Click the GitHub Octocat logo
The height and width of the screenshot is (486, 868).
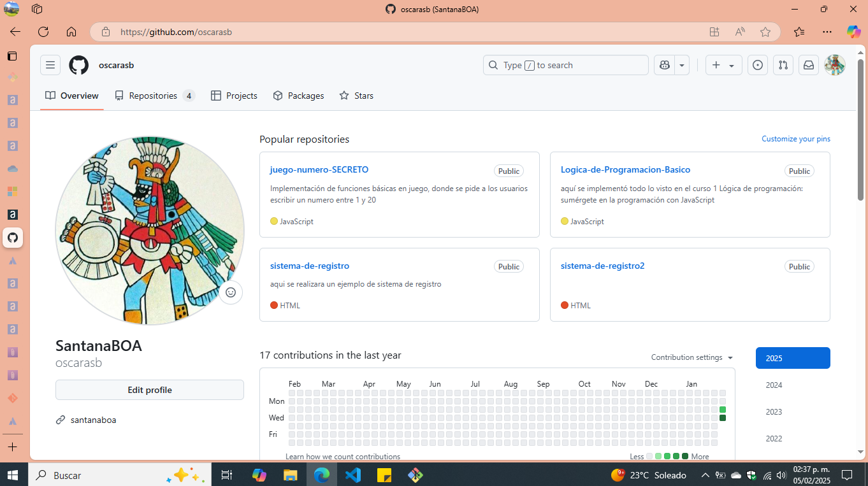coord(78,65)
